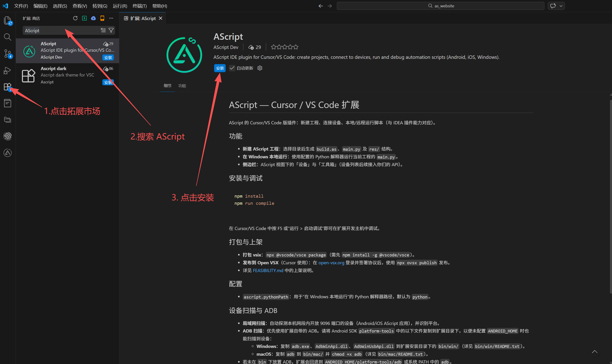Viewport: 612px width, 364px height.
Task: Click the blue cloud download icon
Action: [93, 18]
